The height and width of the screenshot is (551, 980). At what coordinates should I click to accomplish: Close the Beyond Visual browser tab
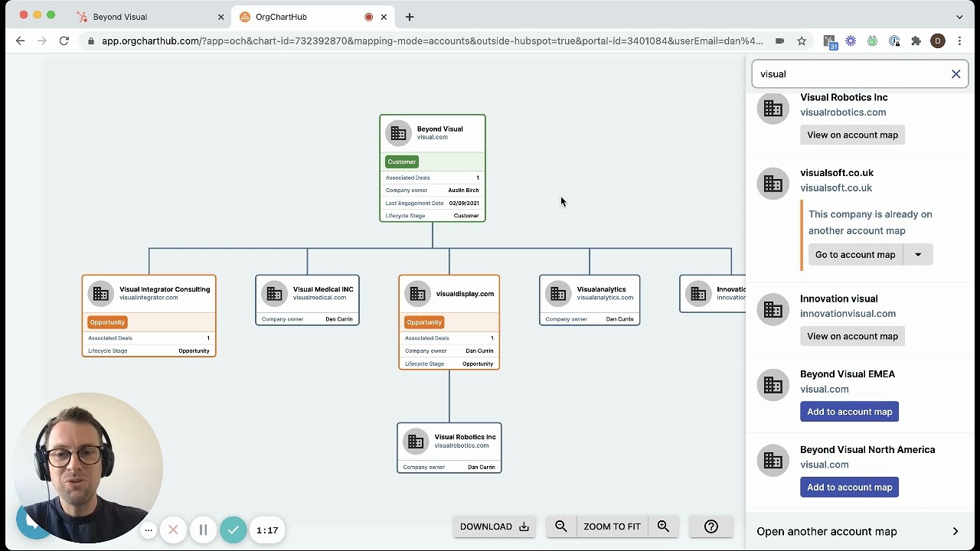[x=220, y=17]
